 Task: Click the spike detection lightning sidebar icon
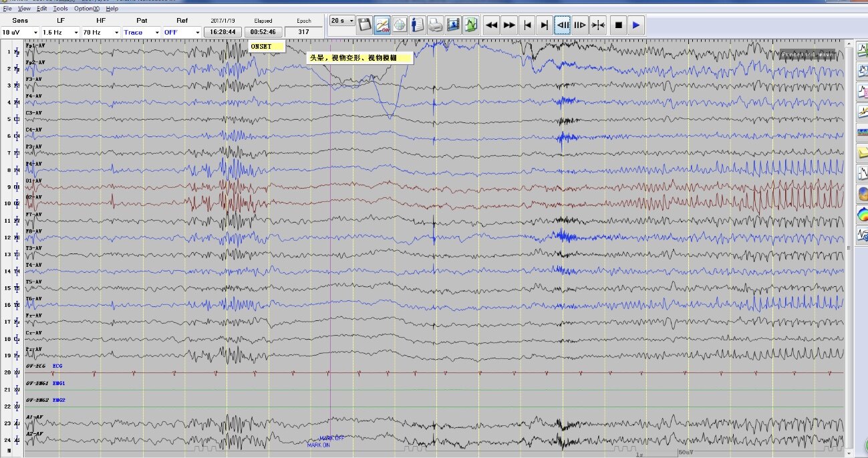tap(862, 111)
